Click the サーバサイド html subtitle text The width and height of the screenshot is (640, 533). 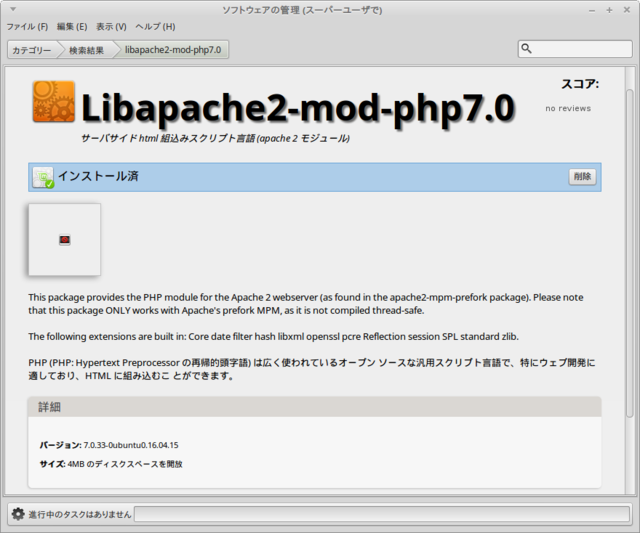[215, 138]
